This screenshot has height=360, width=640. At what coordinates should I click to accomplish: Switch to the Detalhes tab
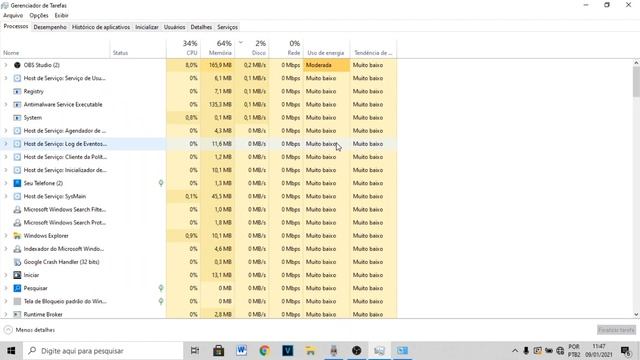coord(201,27)
